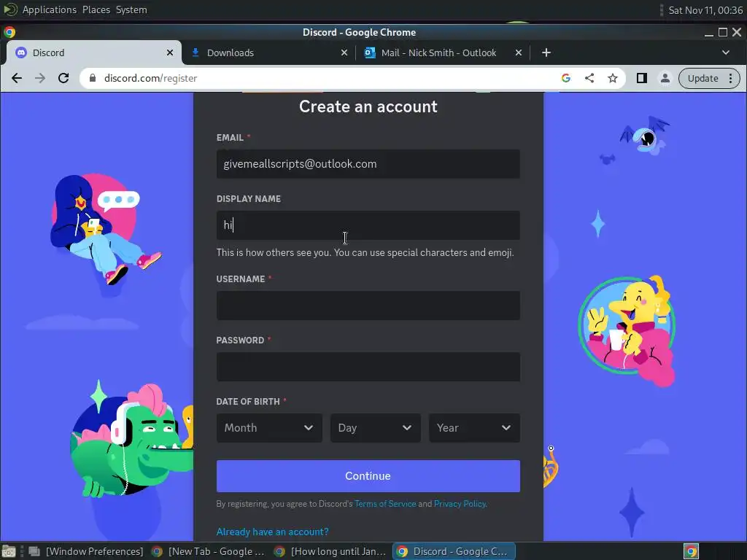Viewport: 747px width, 560px height.
Task: Open the Applications menu
Action: coord(49,9)
